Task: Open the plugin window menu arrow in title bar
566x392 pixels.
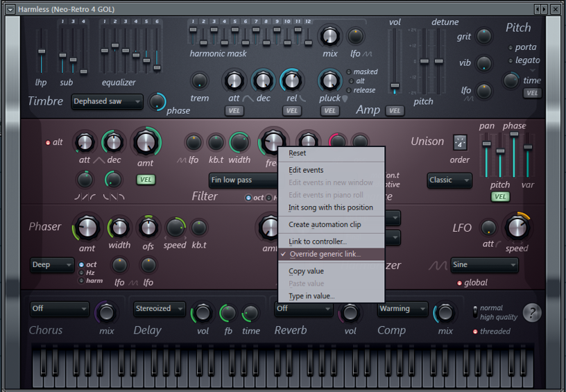Action: 10,9
